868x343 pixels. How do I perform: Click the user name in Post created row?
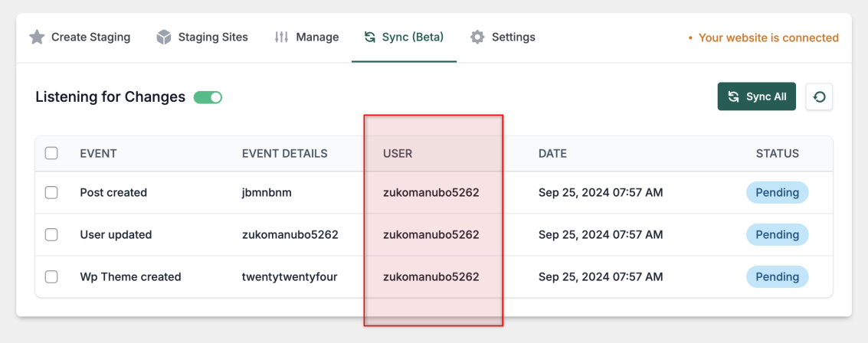431,192
